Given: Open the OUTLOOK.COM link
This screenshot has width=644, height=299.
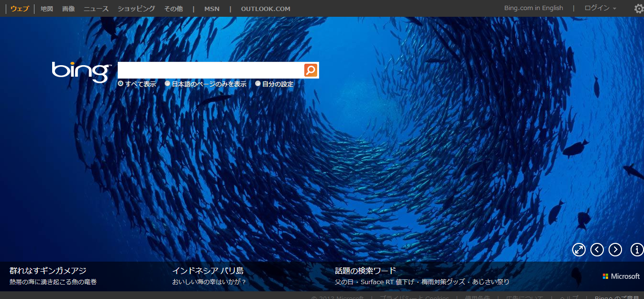Looking at the screenshot, I should [x=266, y=9].
